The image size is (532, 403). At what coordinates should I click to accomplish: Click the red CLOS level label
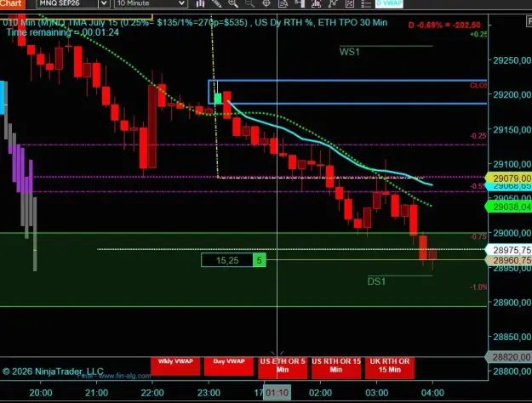(478, 85)
